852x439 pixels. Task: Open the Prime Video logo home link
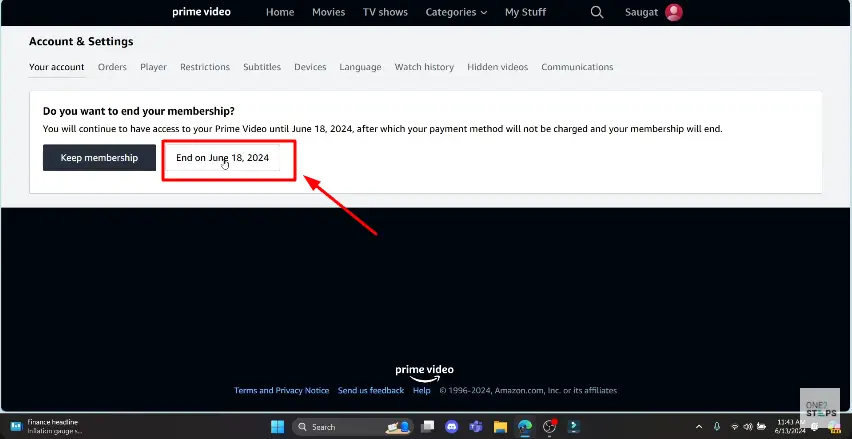coord(201,12)
